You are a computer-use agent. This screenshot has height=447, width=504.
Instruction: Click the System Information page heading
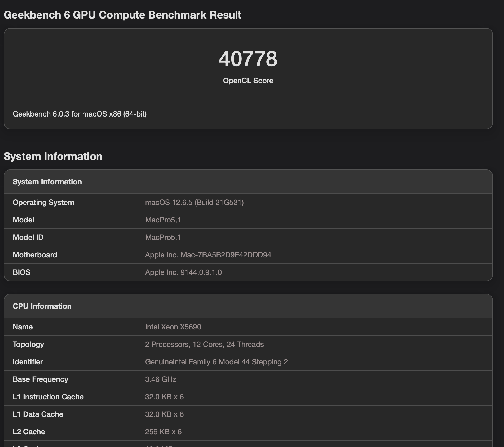point(53,156)
